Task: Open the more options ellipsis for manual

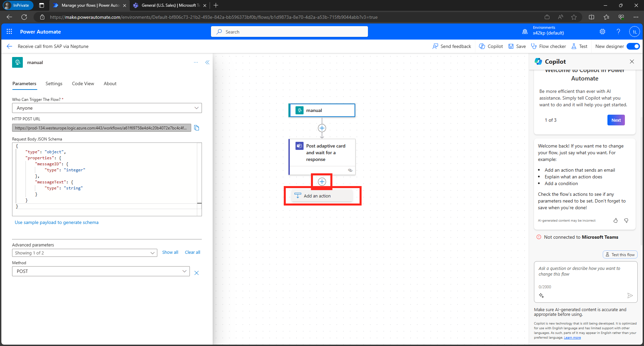Action: coord(196,62)
